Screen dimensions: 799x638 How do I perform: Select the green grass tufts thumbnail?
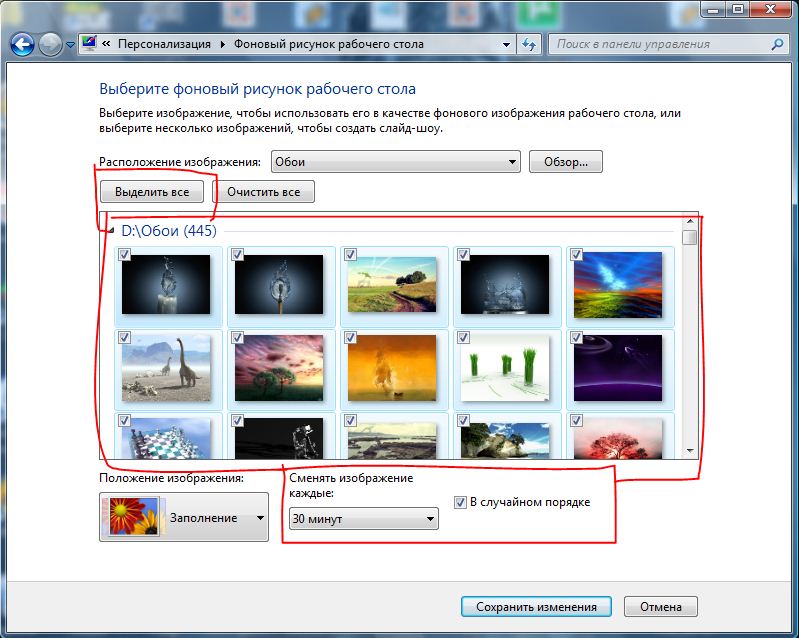tap(505, 368)
